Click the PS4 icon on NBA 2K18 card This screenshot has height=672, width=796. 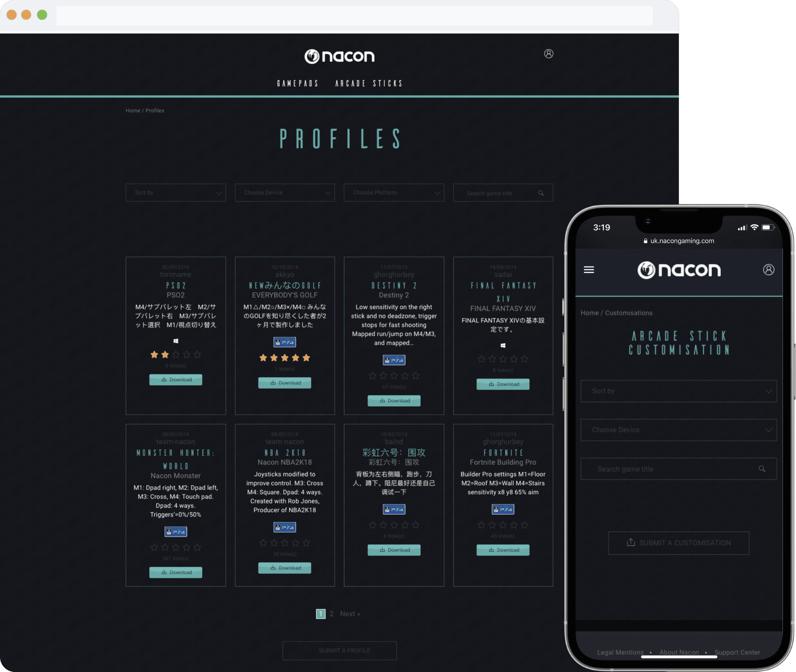tap(285, 527)
